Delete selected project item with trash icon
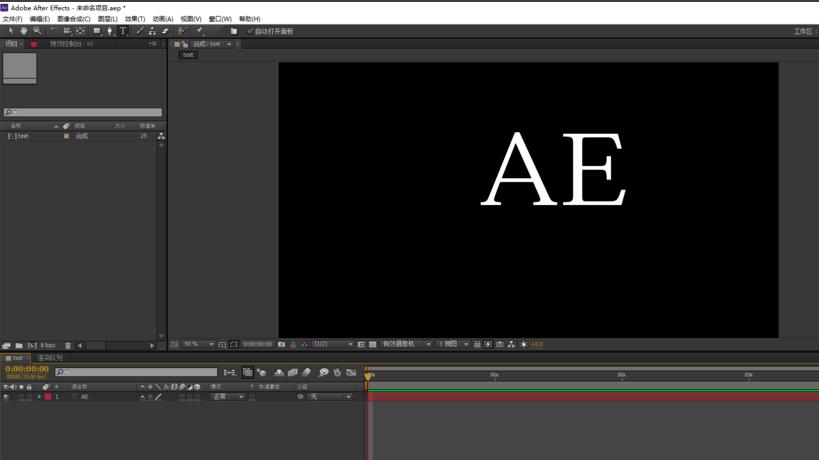 coord(68,346)
